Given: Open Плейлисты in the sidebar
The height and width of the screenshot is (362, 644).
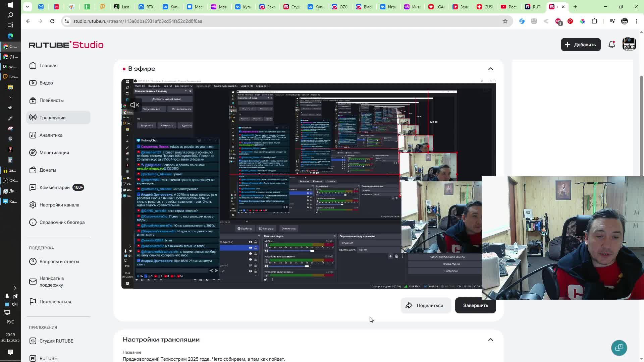Looking at the screenshot, I should pos(51,100).
